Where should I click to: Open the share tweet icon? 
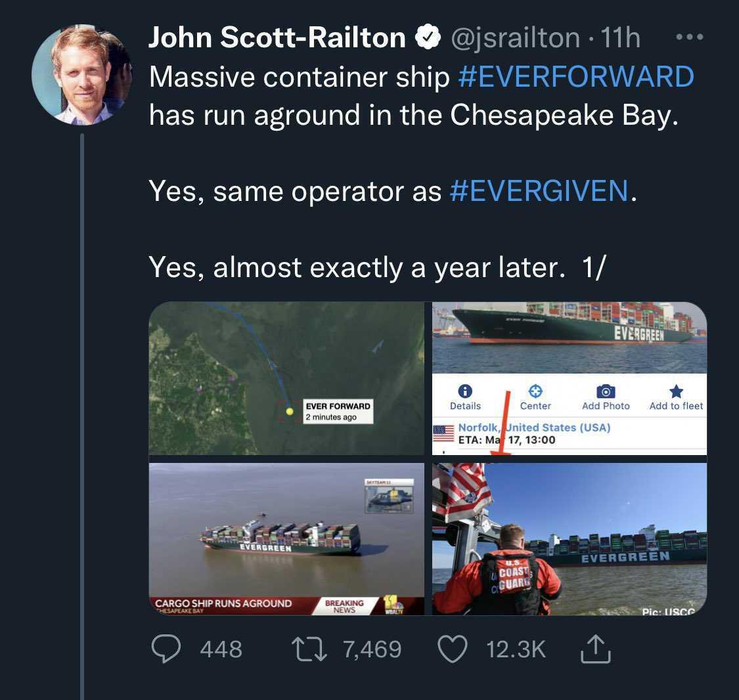596,649
